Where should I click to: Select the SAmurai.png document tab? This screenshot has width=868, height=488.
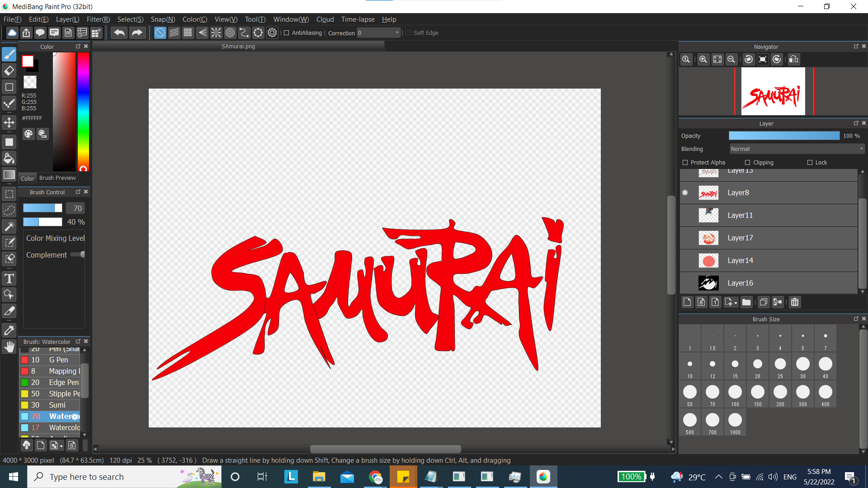238,47
